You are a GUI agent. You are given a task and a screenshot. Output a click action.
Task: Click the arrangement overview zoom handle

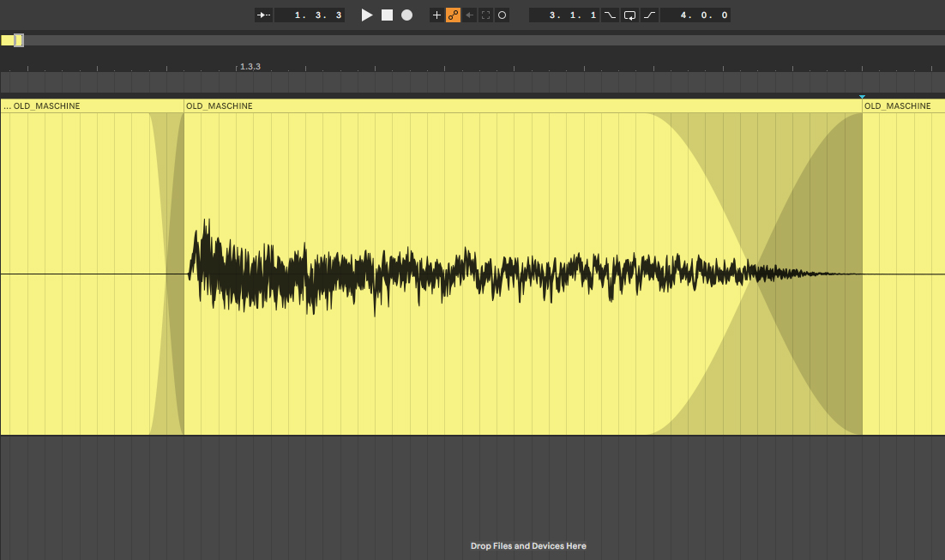pos(19,40)
